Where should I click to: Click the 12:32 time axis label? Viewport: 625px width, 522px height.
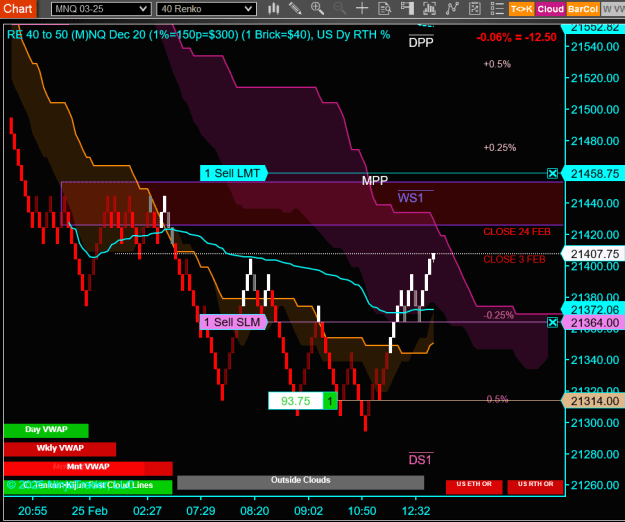tap(416, 511)
